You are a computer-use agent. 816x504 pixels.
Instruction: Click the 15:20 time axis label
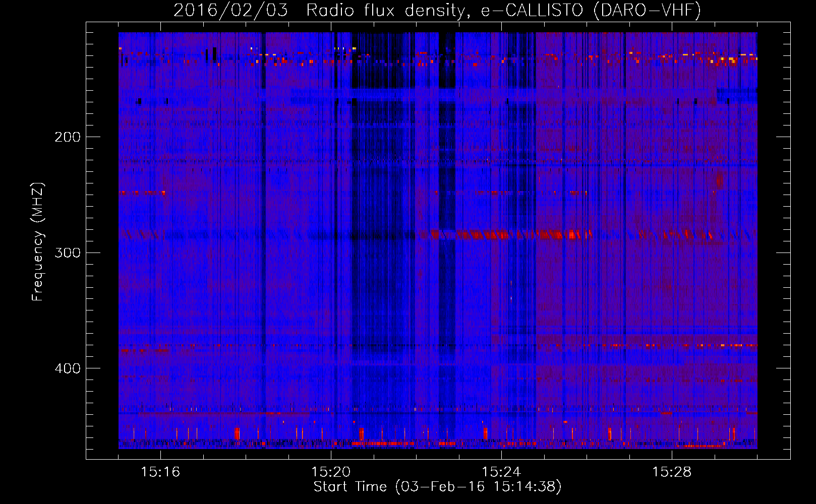331,472
